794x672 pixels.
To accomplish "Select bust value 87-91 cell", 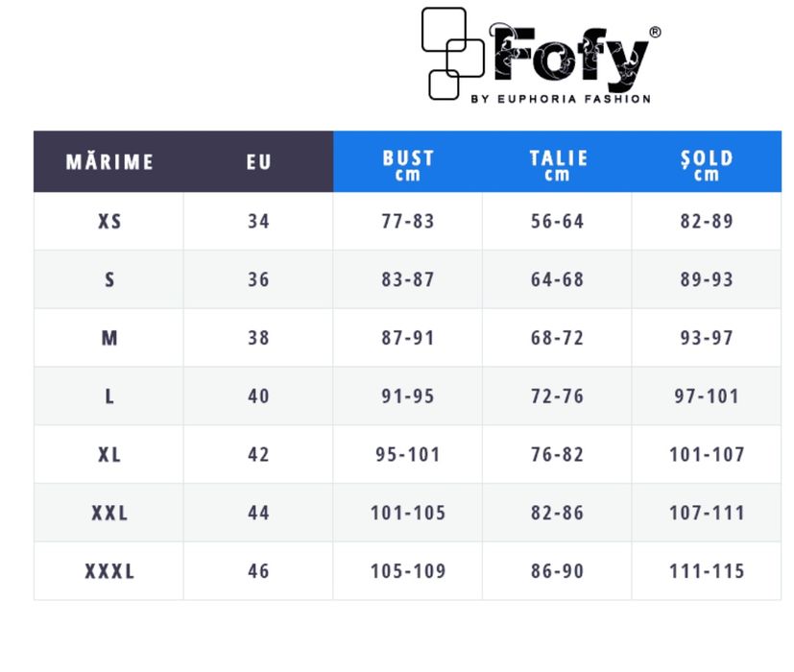I will (x=408, y=338).
